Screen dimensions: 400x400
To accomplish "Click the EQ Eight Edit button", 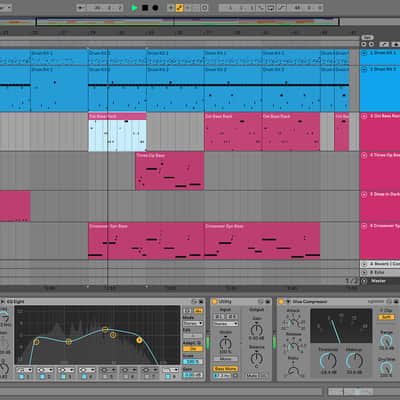I will [x=192, y=336].
